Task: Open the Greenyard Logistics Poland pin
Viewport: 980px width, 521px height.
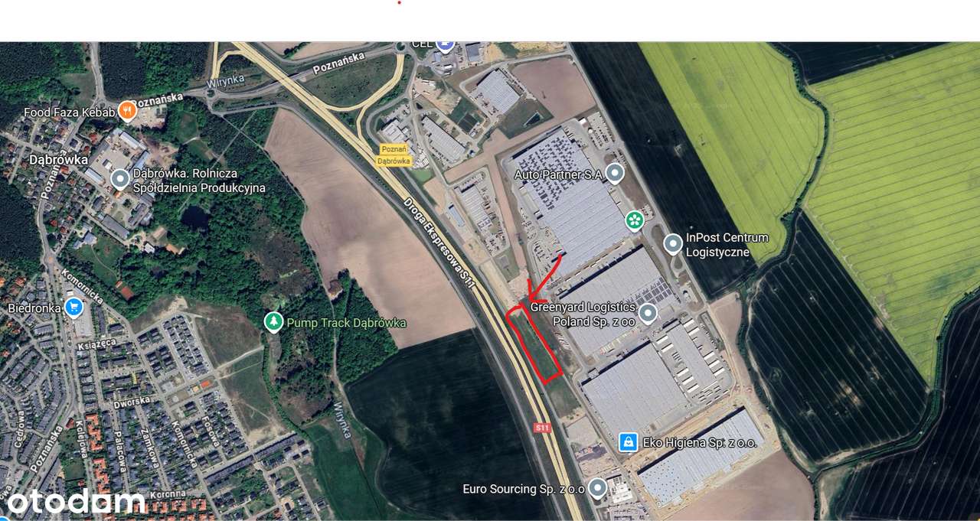Action: coord(648,313)
